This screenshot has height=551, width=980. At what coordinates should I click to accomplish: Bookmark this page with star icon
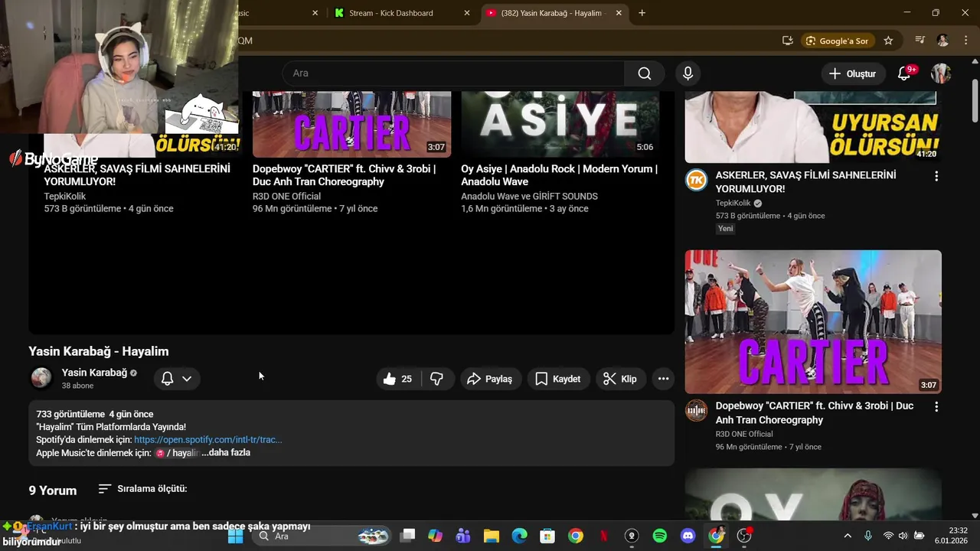tap(888, 41)
